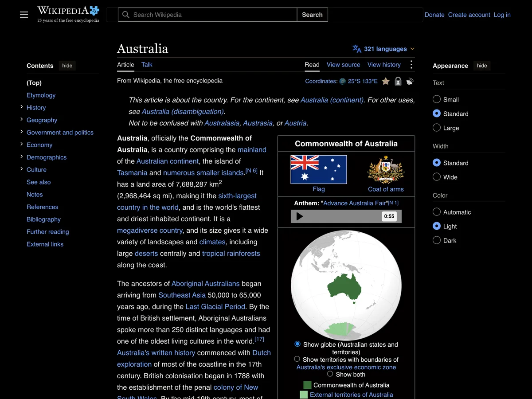Expand the Geography section in contents

[x=22, y=120]
